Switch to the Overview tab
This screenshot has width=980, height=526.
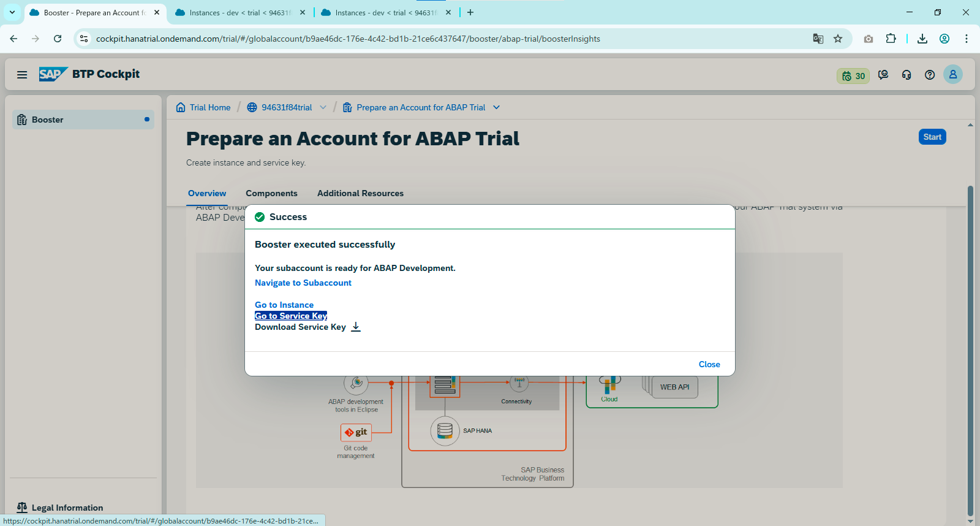pos(207,193)
